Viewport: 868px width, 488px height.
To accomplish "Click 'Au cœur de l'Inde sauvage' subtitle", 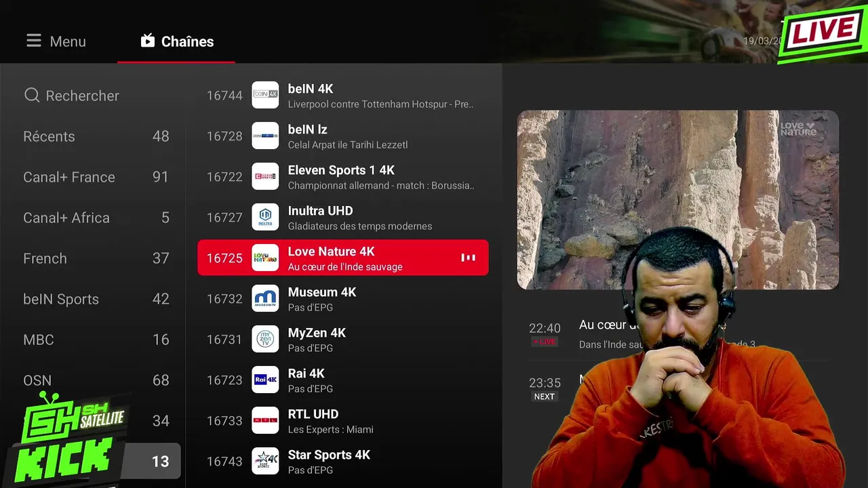I will (x=345, y=267).
